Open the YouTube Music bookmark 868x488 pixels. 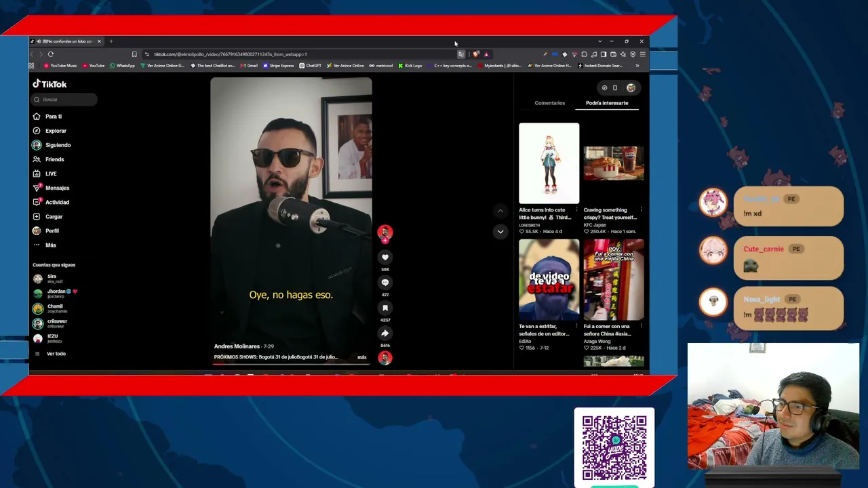(x=60, y=66)
